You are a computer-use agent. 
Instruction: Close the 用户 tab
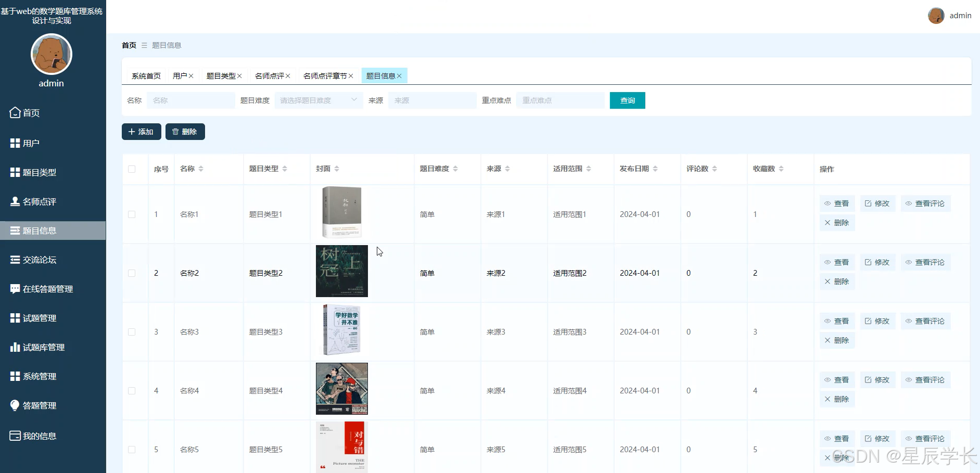(x=191, y=76)
